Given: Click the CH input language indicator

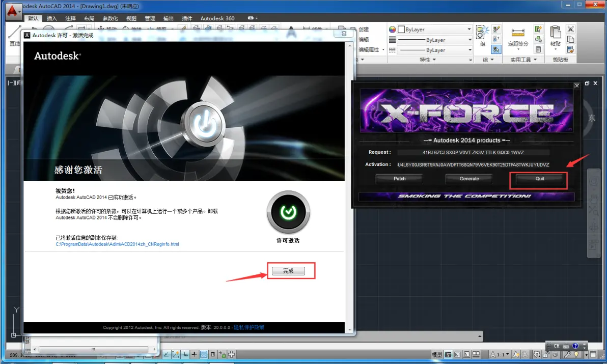Looking at the screenshot, I should click(x=557, y=346).
